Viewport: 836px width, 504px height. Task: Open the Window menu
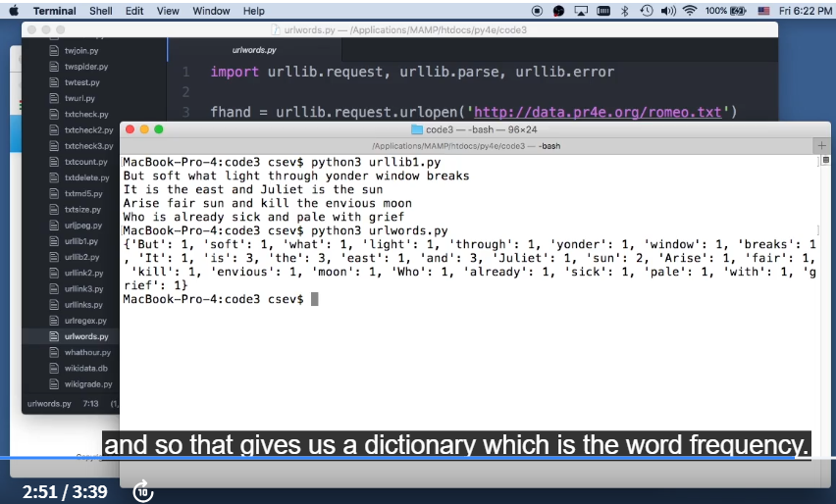coord(211,11)
